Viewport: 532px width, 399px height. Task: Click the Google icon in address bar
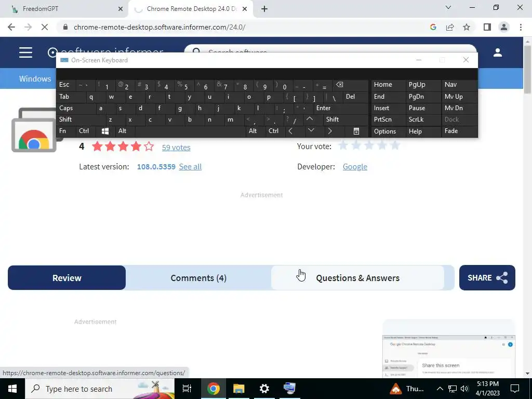(x=433, y=27)
